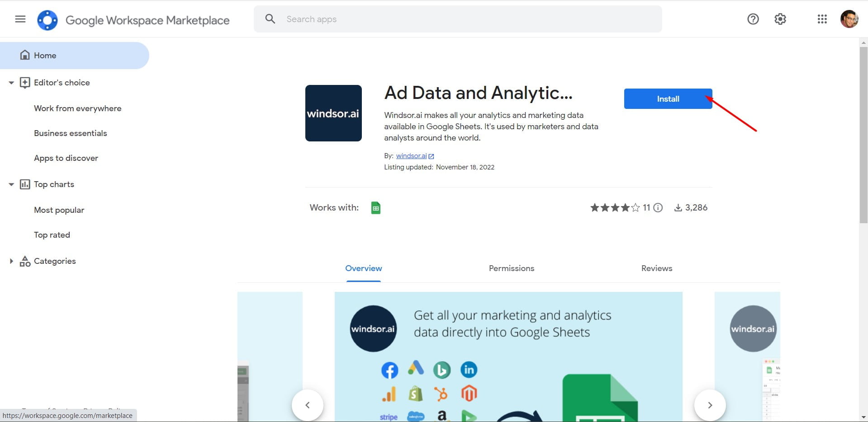
Task: Open the Reviews tab
Action: click(657, 268)
